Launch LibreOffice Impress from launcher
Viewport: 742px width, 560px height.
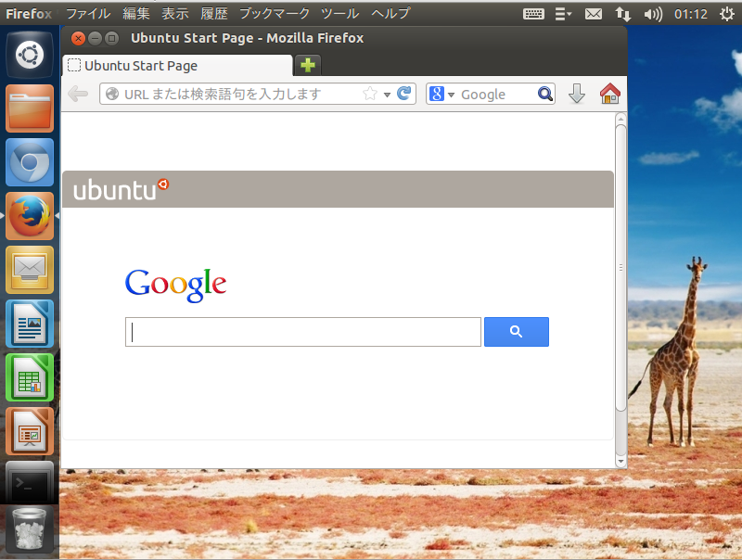point(30,431)
